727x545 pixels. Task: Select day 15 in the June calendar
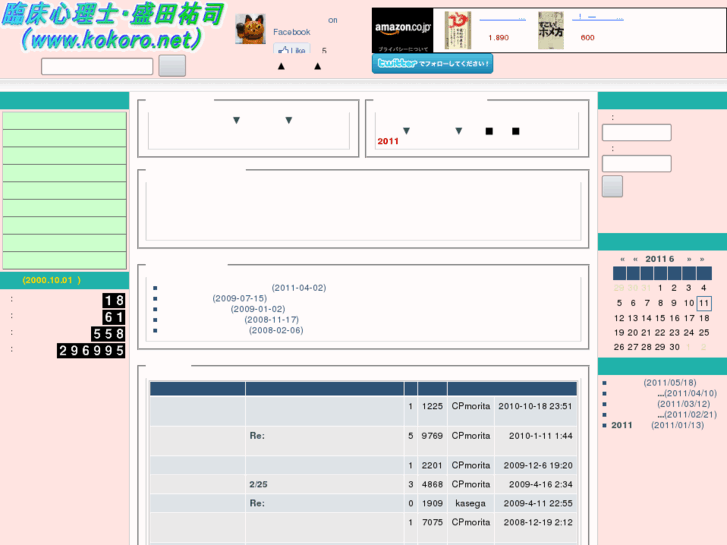(660, 318)
